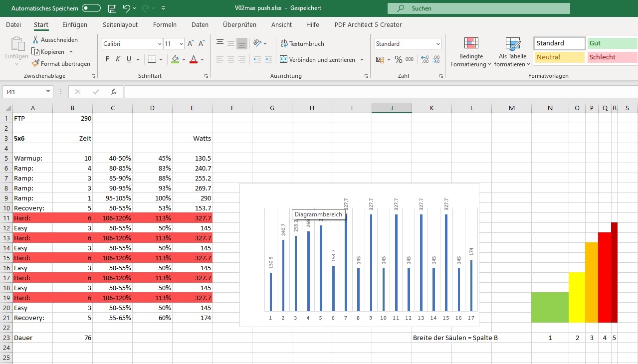
Task: Click the Format übertragen paintbrush
Action: (x=61, y=64)
